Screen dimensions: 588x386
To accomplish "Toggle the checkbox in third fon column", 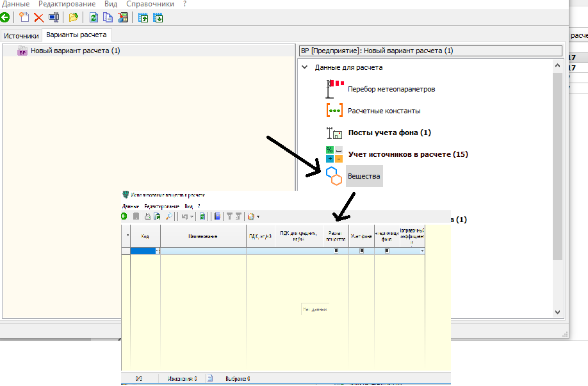I will tap(387, 252).
